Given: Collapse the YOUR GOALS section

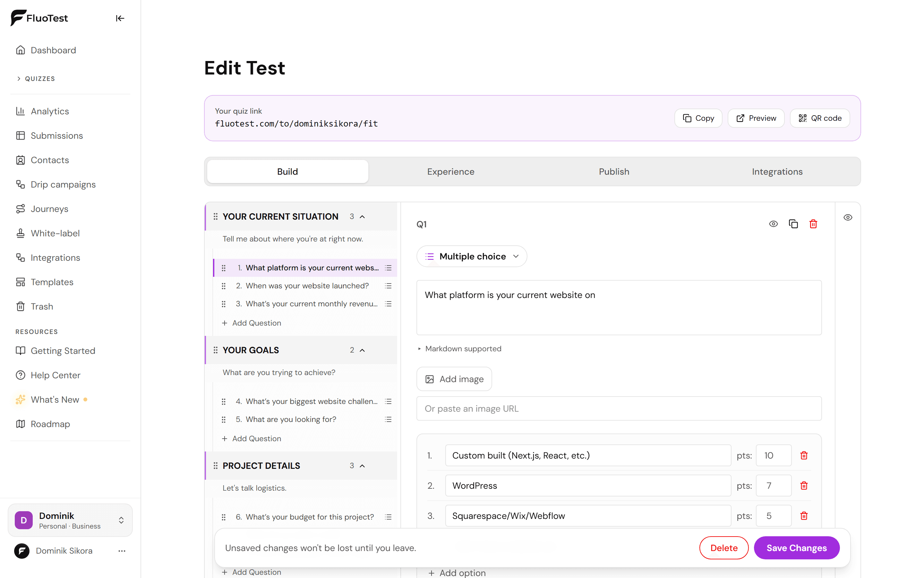Looking at the screenshot, I should [x=362, y=350].
